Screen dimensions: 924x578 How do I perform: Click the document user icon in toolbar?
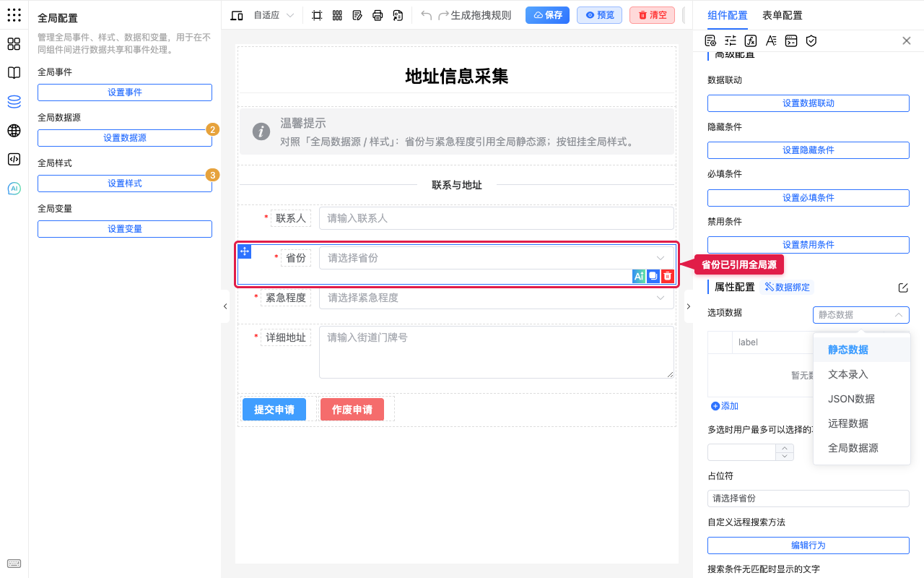pyautogui.click(x=398, y=15)
